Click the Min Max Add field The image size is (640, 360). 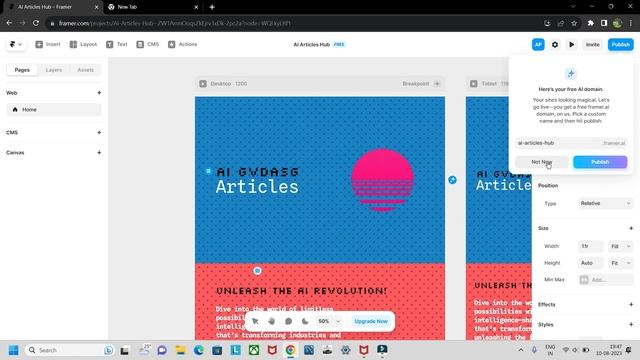click(606, 280)
